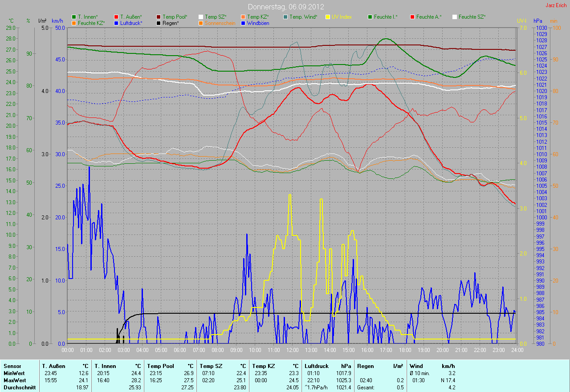Screen dimensions: 570x392
Task: Toggle the Temp SZ legend entry
Action: (216, 17)
